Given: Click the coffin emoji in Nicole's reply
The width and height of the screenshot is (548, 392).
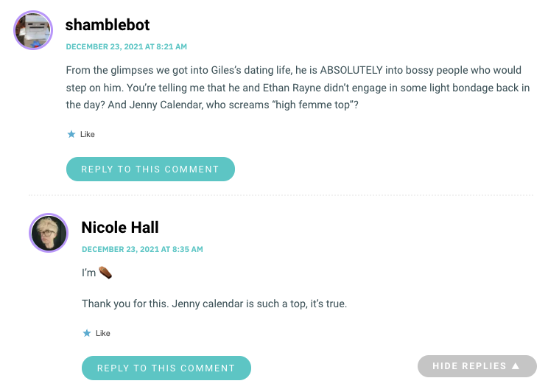Looking at the screenshot, I should point(105,273).
